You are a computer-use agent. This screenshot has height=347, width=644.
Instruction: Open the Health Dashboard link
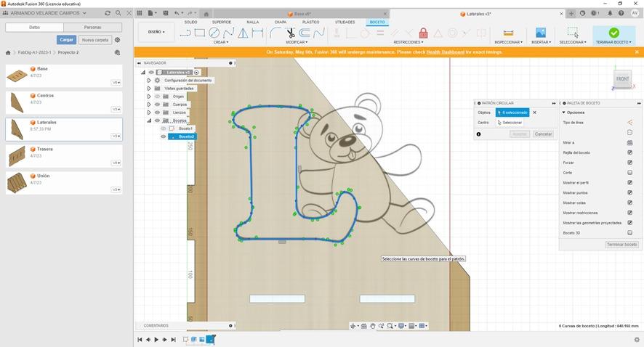(446, 52)
